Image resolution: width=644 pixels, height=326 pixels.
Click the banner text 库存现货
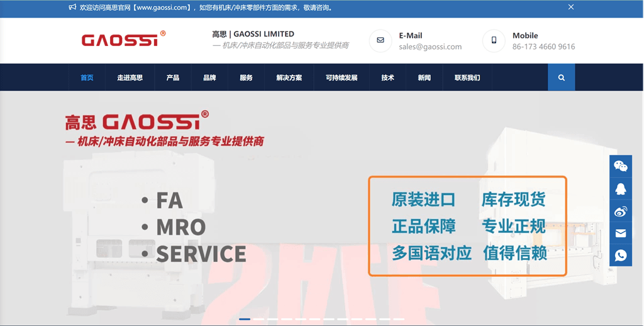pos(513,200)
